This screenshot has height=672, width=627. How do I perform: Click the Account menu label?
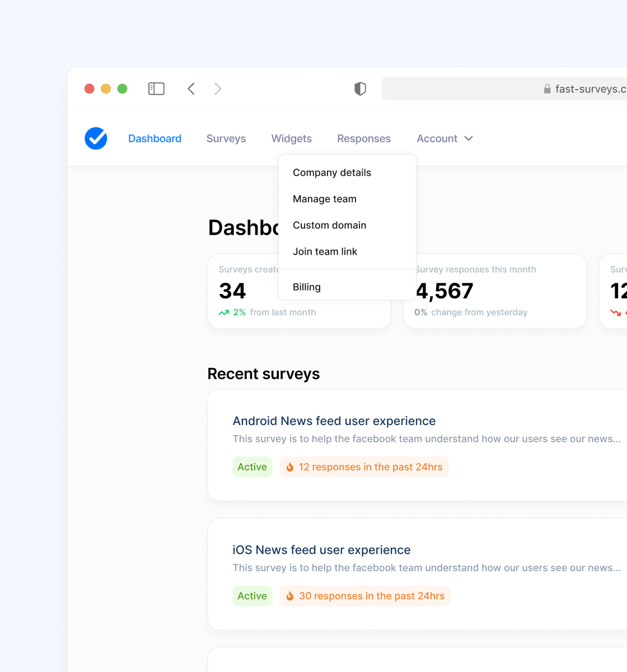click(437, 138)
